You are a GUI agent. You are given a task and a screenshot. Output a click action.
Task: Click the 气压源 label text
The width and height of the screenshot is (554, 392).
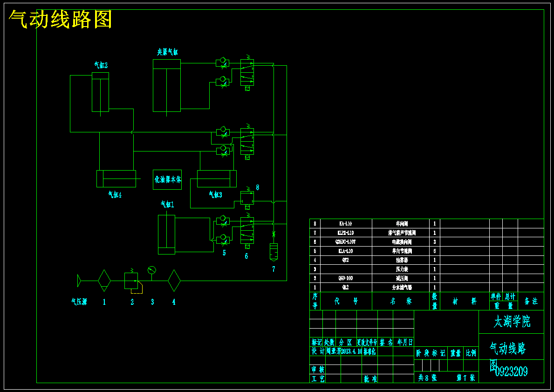[x=79, y=302]
